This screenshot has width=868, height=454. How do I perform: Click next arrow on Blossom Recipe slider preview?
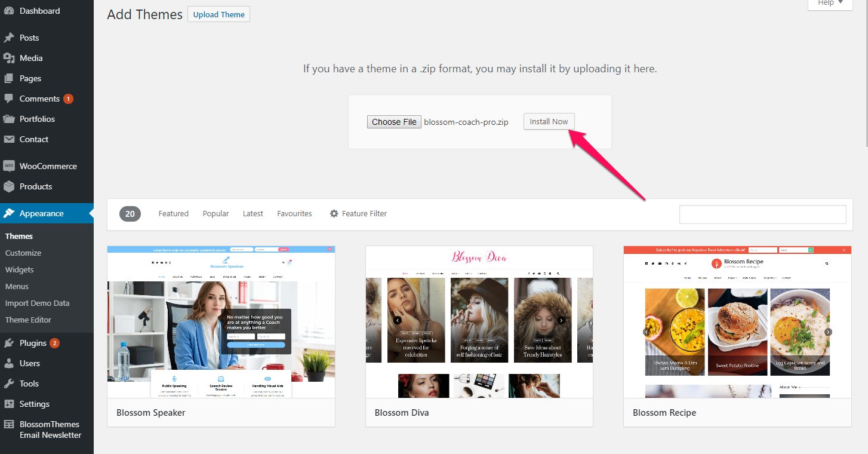click(828, 332)
